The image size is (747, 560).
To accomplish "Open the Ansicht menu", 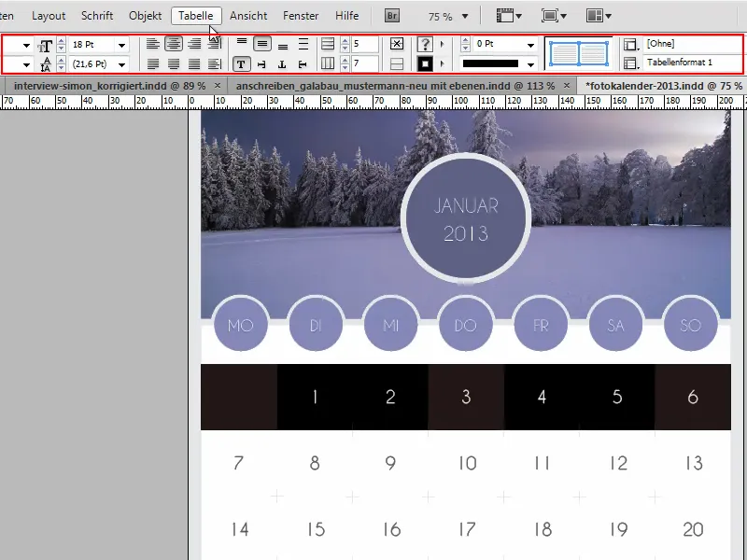I will click(248, 16).
